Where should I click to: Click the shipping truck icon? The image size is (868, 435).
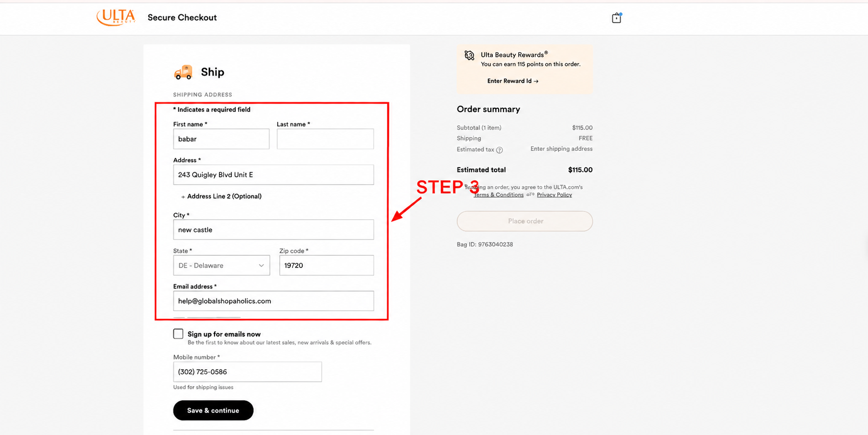[x=183, y=72]
